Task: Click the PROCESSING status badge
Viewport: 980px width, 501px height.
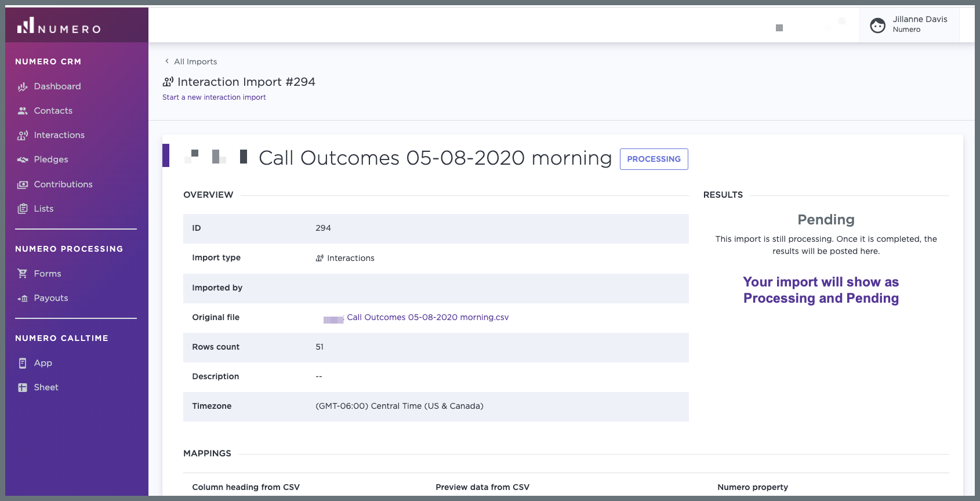Action: pyautogui.click(x=654, y=159)
